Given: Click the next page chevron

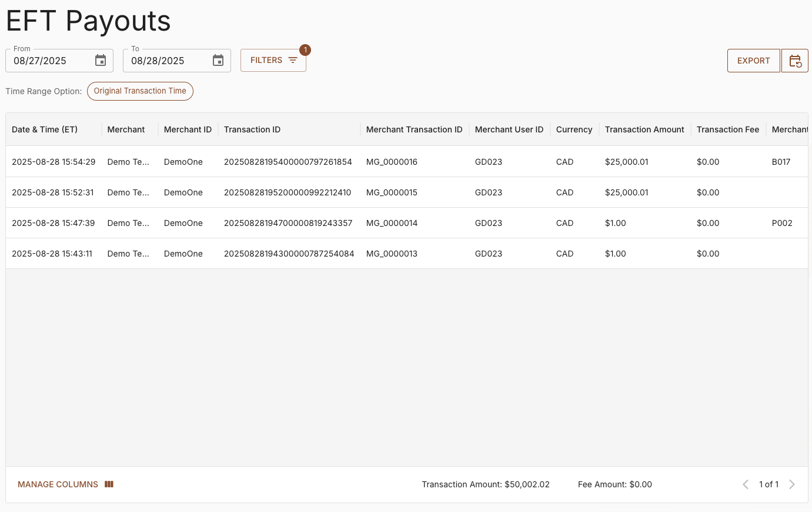Looking at the screenshot, I should [x=792, y=484].
